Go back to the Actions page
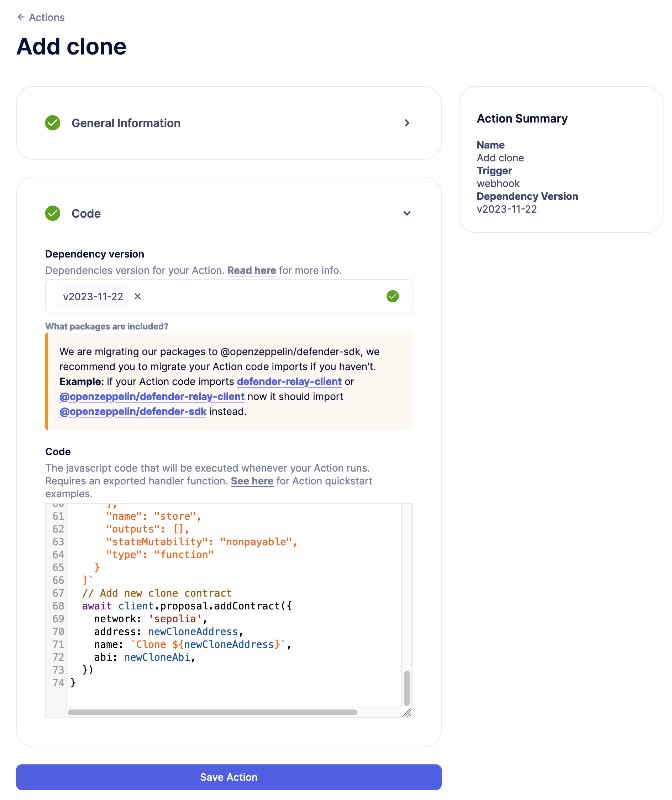The height and width of the screenshot is (800, 672). tap(47, 17)
